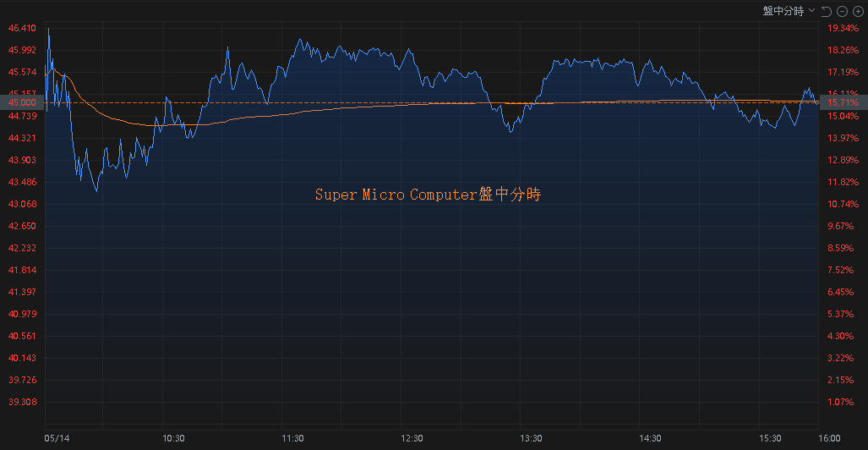This screenshot has width=868, height=450.
Task: Select the highlighted 45.000 price tag
Action: click(22, 102)
